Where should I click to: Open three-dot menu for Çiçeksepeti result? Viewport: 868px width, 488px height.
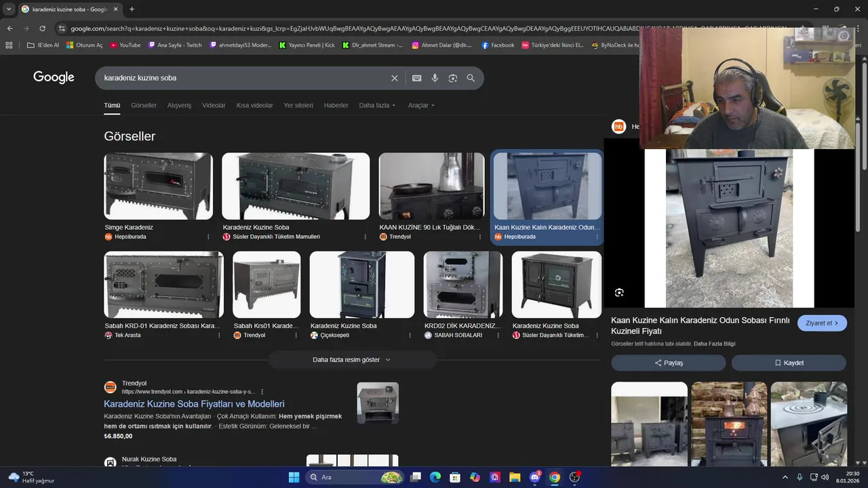(410, 335)
